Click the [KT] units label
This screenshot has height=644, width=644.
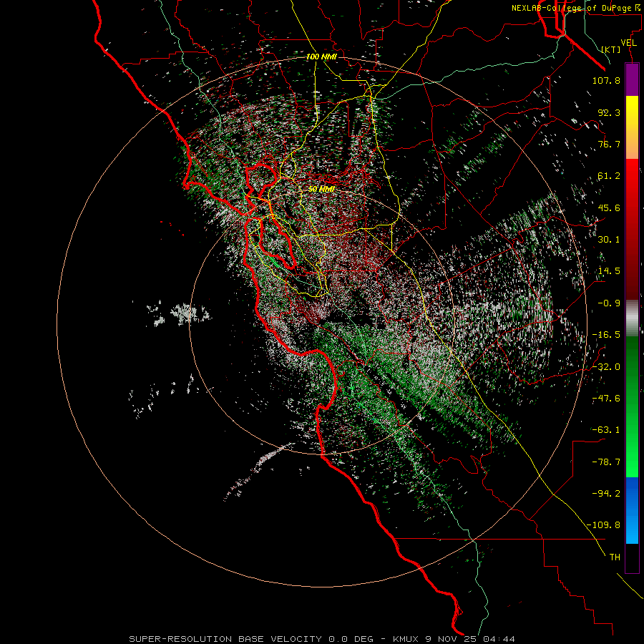[611, 49]
